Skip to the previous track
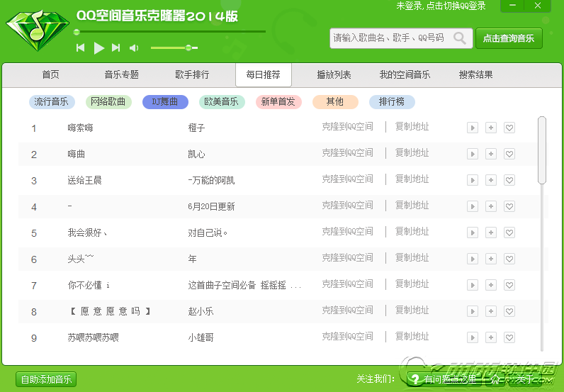The image size is (564, 392). tap(81, 47)
